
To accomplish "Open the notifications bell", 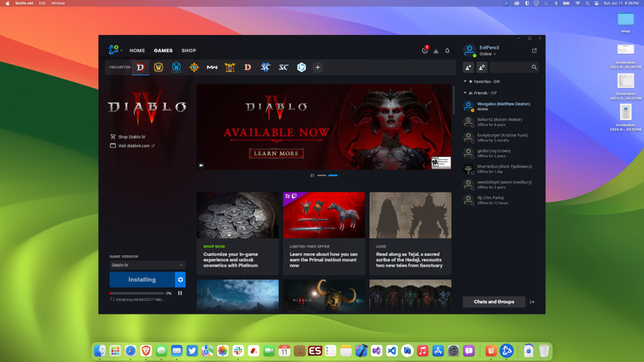I will tap(447, 51).
